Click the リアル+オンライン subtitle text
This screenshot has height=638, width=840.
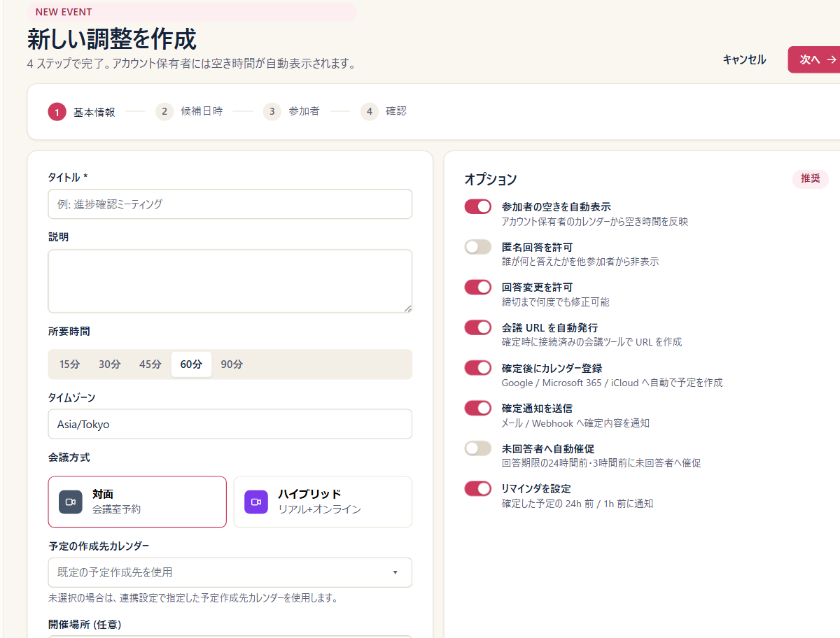[319, 509]
